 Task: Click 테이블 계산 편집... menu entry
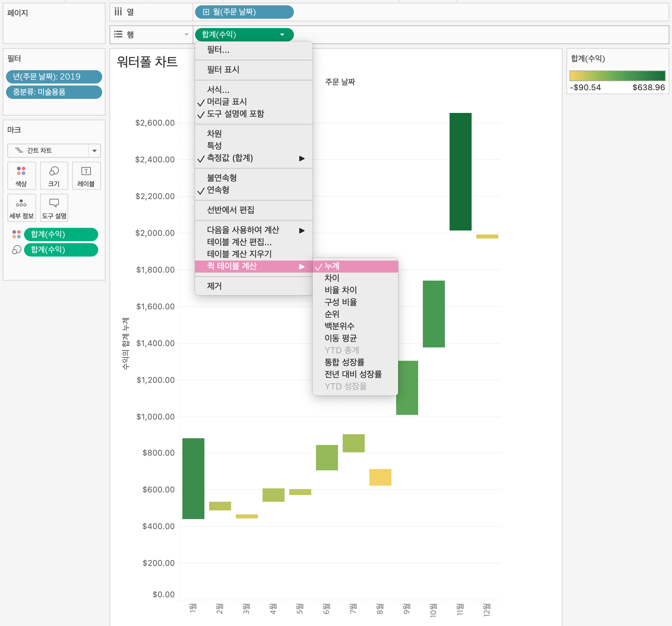click(239, 242)
